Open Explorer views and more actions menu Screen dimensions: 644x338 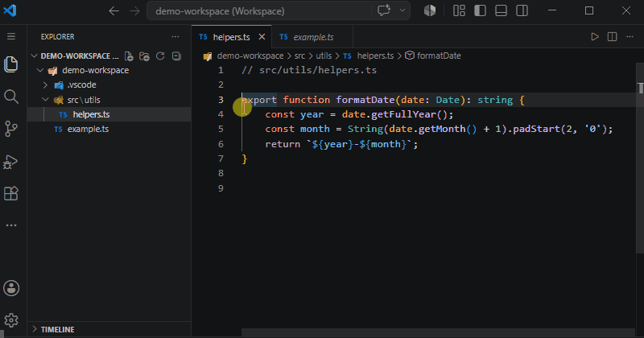click(175, 36)
